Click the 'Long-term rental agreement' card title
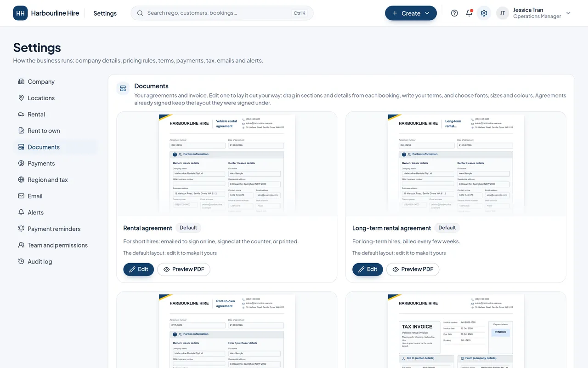 pos(391,228)
